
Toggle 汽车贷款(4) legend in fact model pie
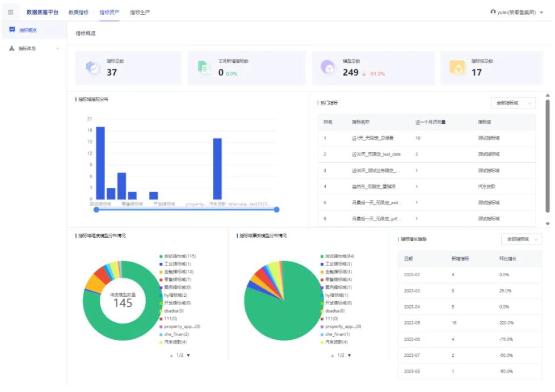(x=336, y=342)
